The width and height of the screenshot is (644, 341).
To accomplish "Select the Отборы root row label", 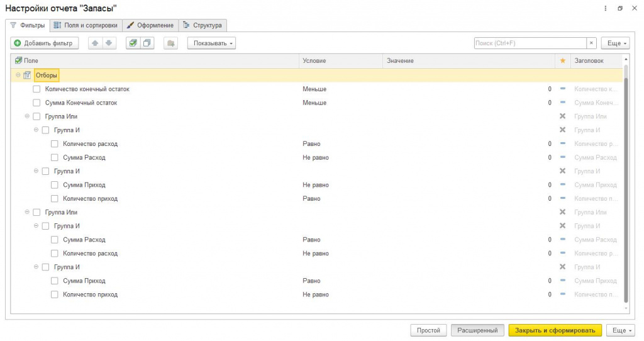I will [47, 75].
